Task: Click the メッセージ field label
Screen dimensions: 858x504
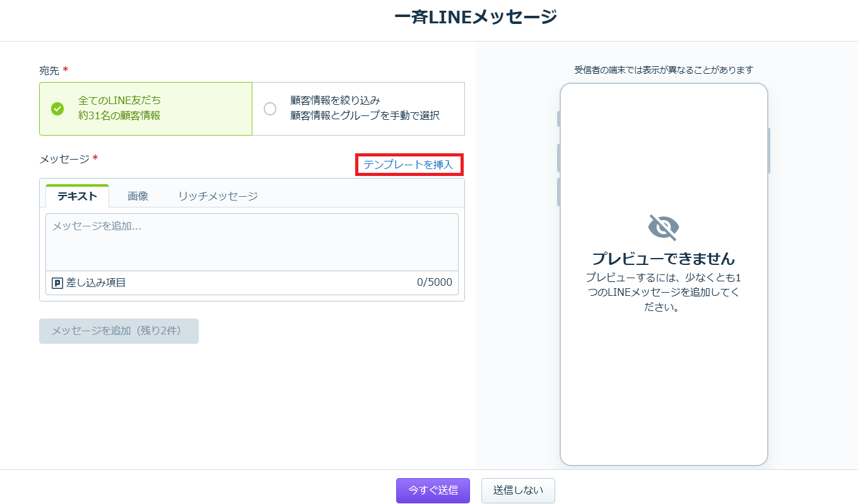Action: click(x=64, y=159)
